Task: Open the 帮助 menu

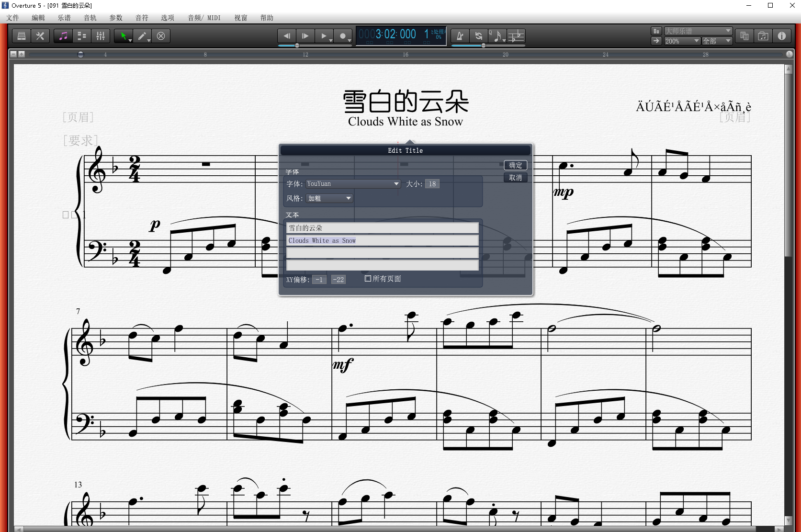Action: 267,18
